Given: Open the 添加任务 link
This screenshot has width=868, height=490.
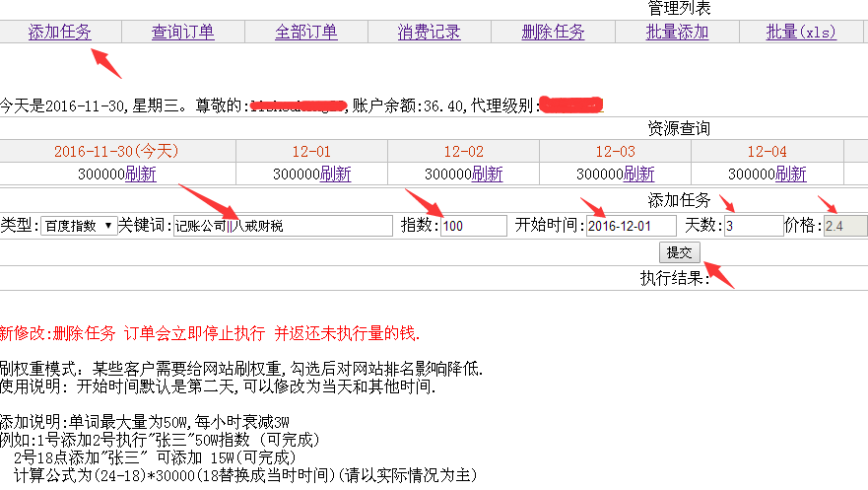Looking at the screenshot, I should tap(60, 33).
